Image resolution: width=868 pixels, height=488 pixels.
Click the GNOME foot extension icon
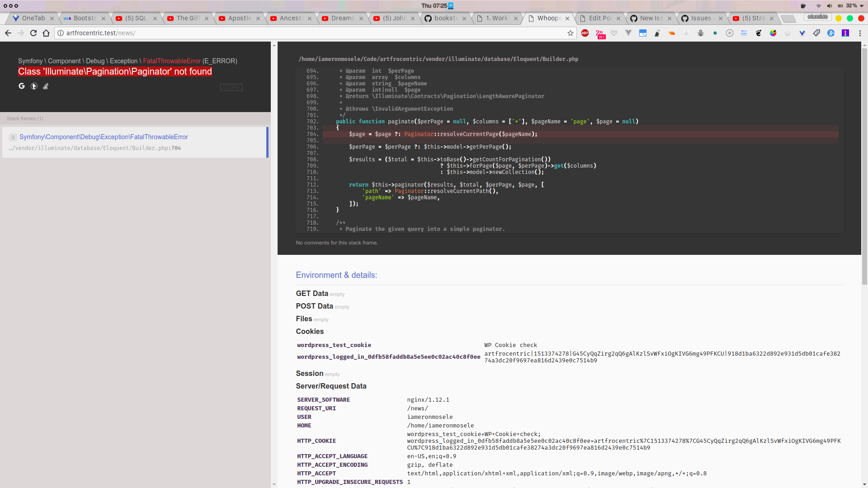tap(758, 33)
